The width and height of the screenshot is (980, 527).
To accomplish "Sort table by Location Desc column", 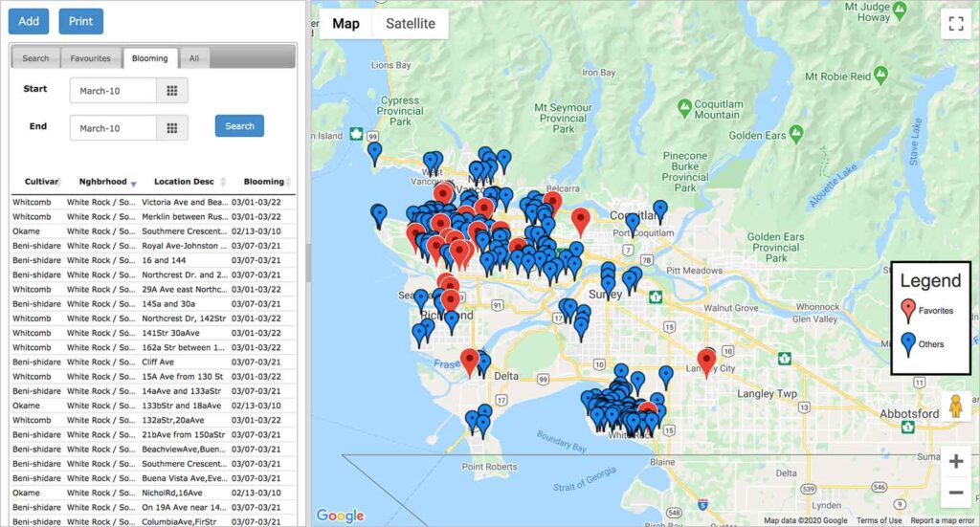I will click(x=185, y=182).
